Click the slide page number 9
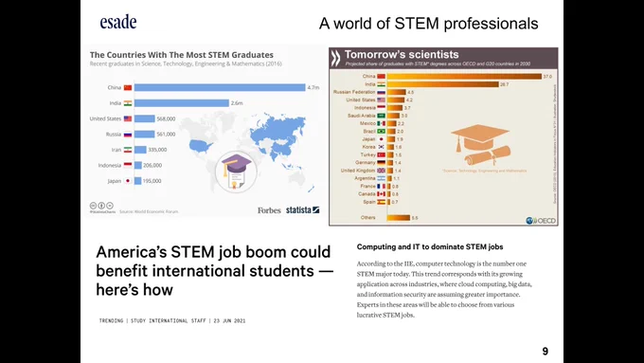The height and width of the screenshot is (363, 644). click(545, 351)
